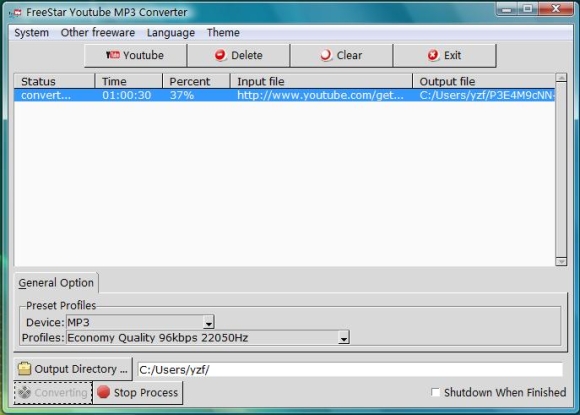
Task: Expand the Device dropdown showing MP3
Action: (209, 323)
